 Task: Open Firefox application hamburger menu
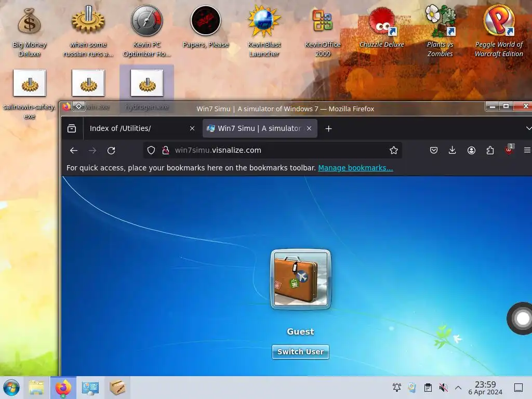527,150
